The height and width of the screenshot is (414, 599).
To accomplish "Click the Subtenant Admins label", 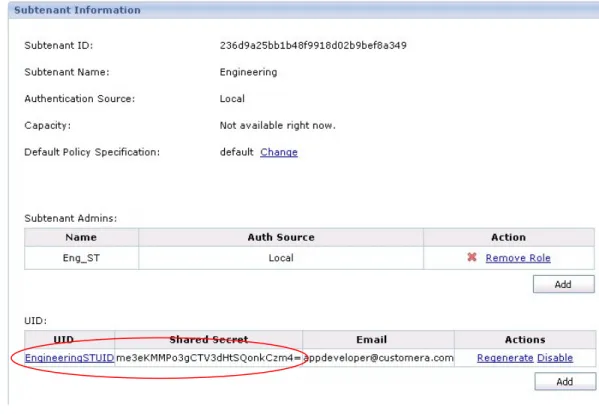I will (x=71, y=218).
